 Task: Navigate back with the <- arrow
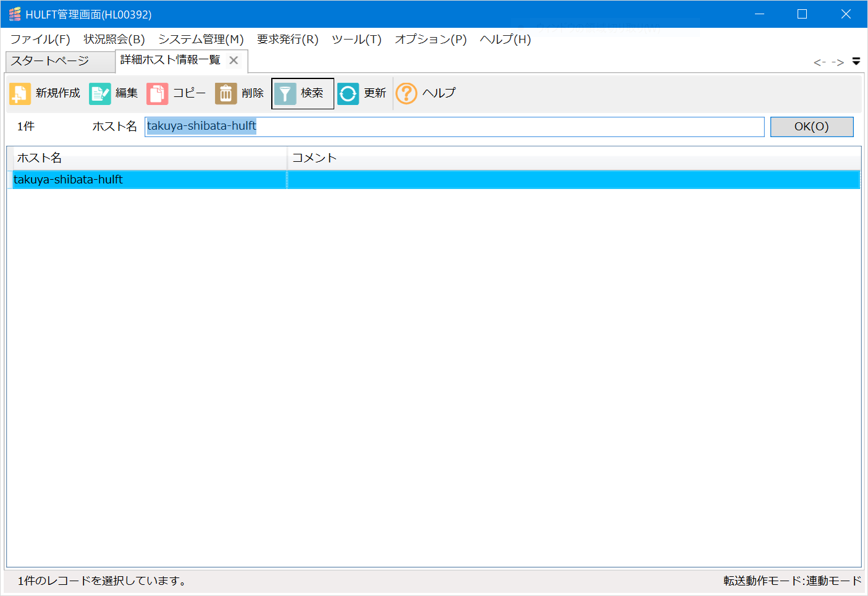[x=818, y=61]
